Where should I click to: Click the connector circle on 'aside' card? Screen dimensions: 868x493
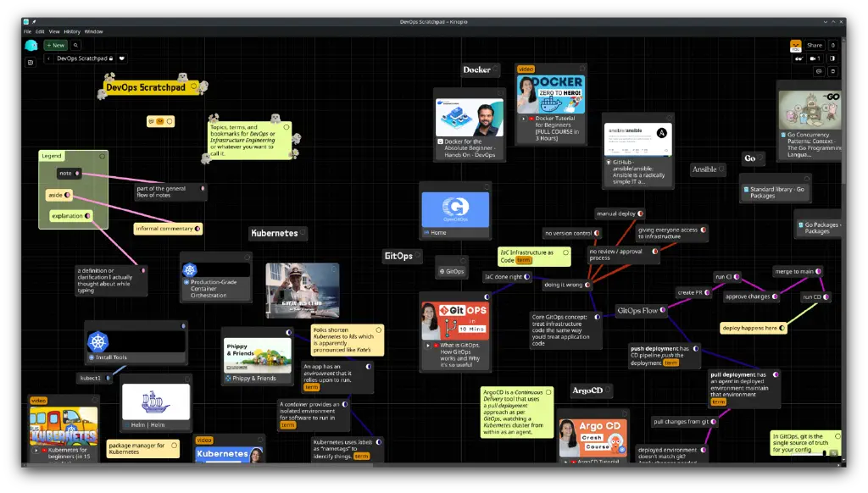[67, 195]
